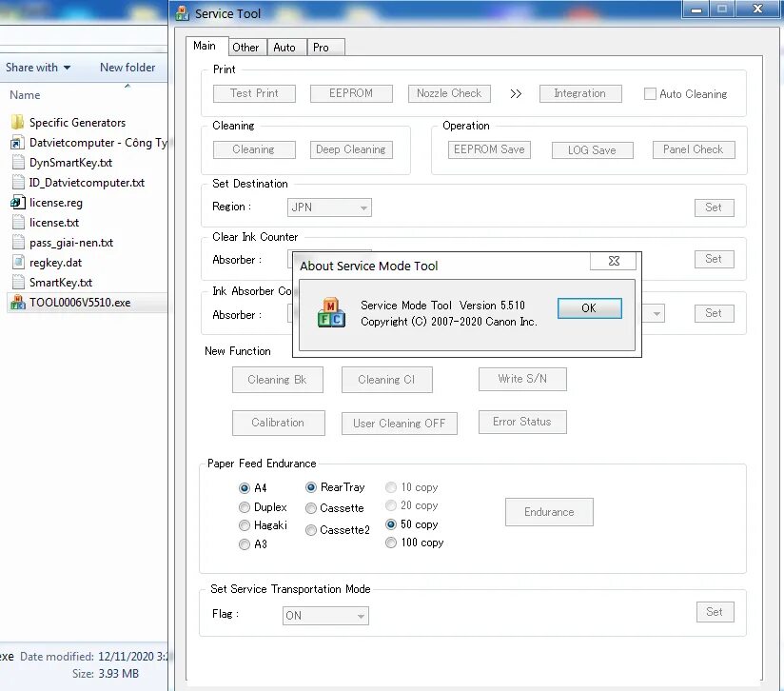Select the regkey.dat file icon
The width and height of the screenshot is (784, 691).
[x=17, y=263]
